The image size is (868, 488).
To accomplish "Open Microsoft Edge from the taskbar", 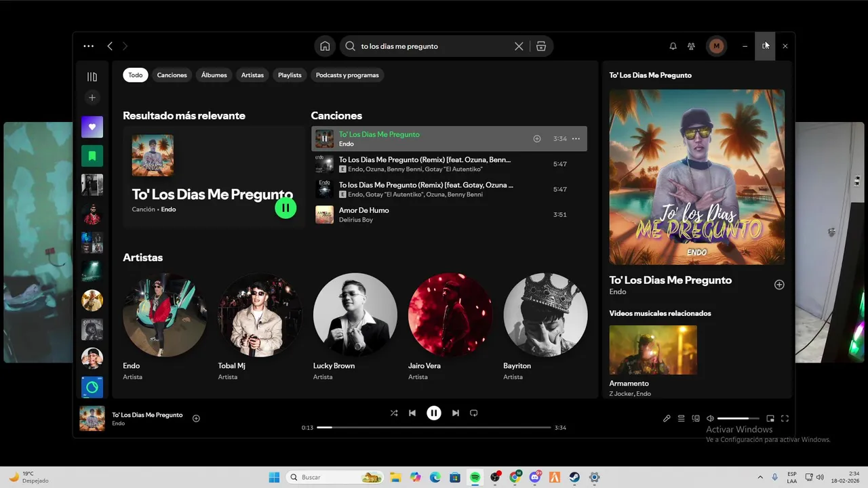I will coord(435,477).
